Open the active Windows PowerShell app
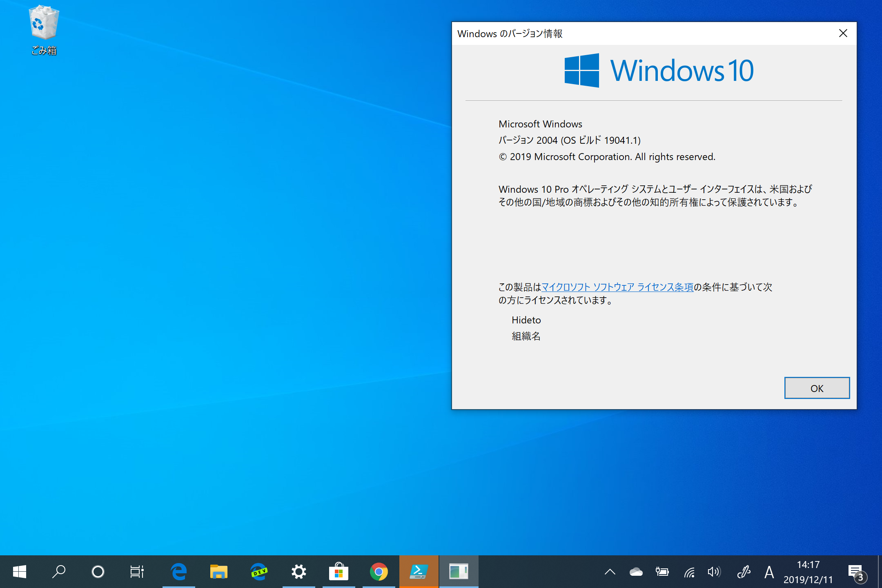This screenshot has height=588, width=882. click(419, 572)
